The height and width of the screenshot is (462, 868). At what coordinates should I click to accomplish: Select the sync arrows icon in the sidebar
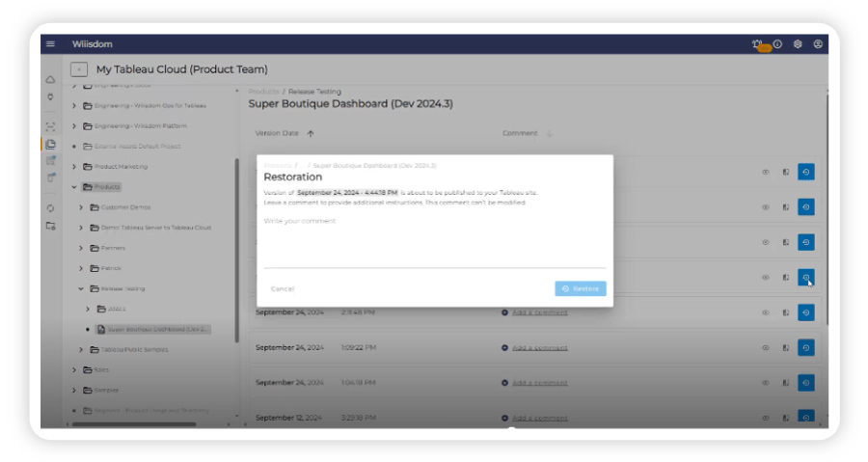(x=50, y=208)
